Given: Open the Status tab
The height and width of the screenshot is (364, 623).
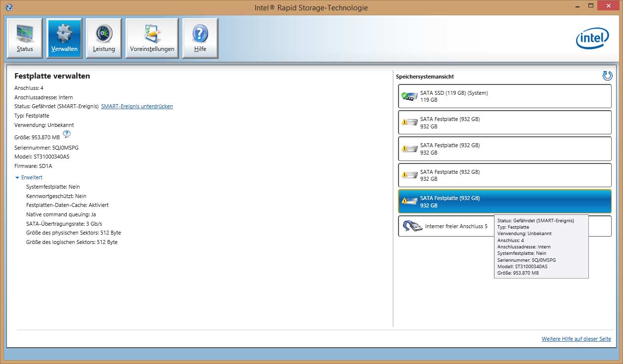Looking at the screenshot, I should tap(25, 38).
